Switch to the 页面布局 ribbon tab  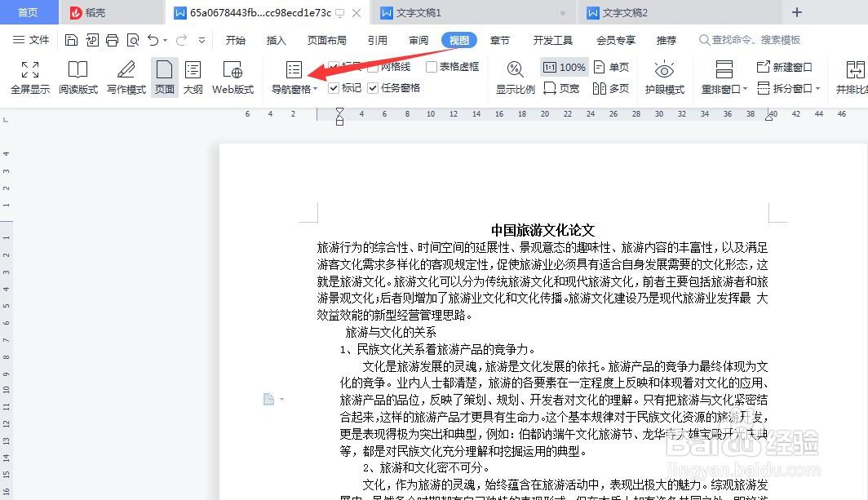tap(326, 39)
